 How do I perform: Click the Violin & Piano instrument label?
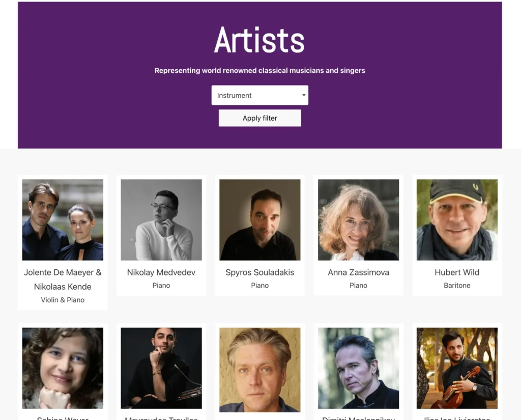[x=63, y=300]
